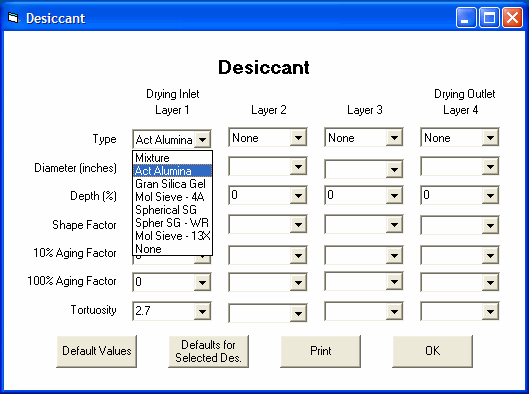Screen dimensions: 529x394
Task: Open Layer 3 Tortuosity dropdown
Action: coord(394,311)
